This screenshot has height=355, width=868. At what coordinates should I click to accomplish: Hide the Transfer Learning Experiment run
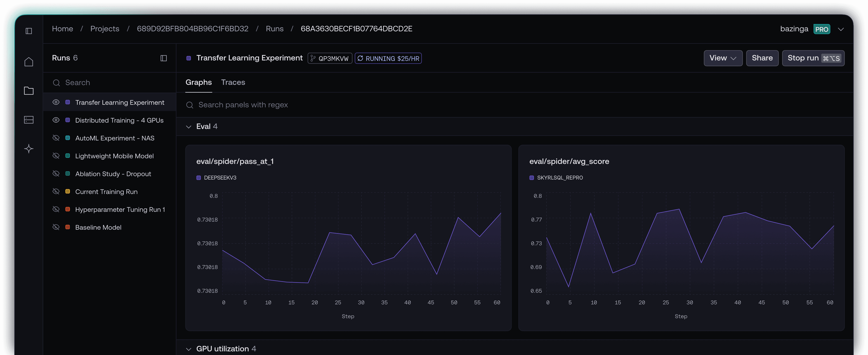coord(56,102)
